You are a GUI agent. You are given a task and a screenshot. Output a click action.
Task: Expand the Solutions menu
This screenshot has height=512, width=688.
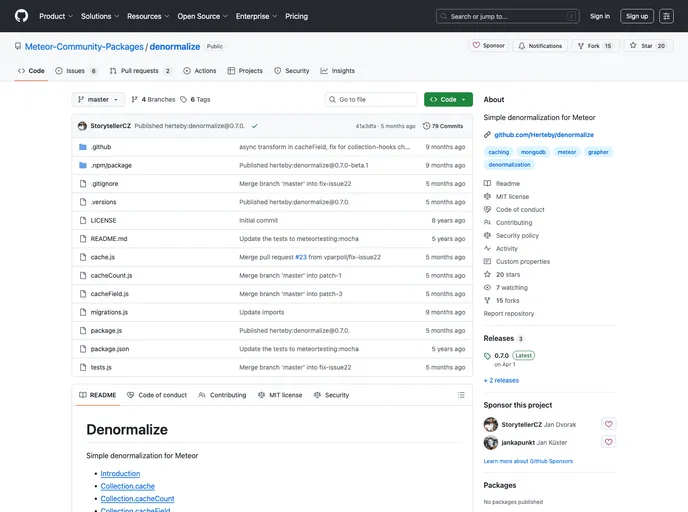click(100, 16)
